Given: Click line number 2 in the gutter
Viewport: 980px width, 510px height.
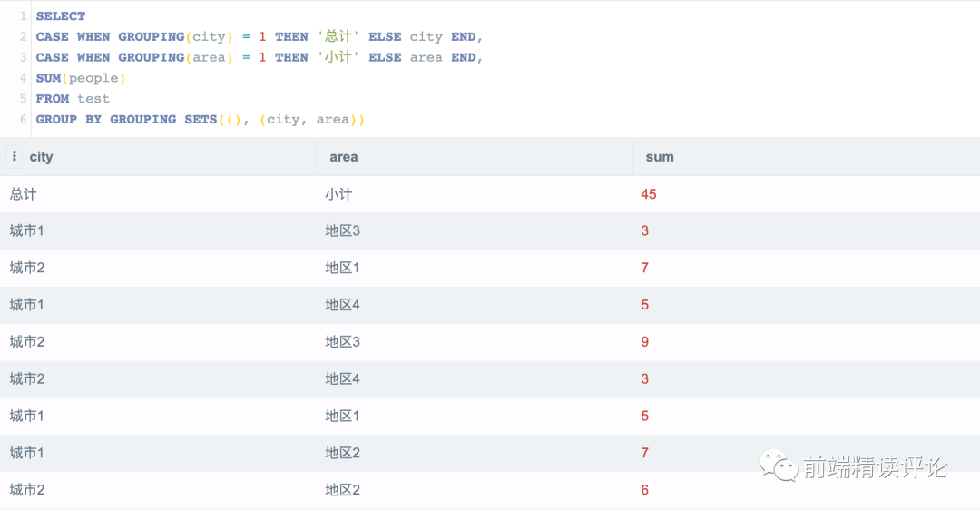Looking at the screenshot, I should point(23,37).
